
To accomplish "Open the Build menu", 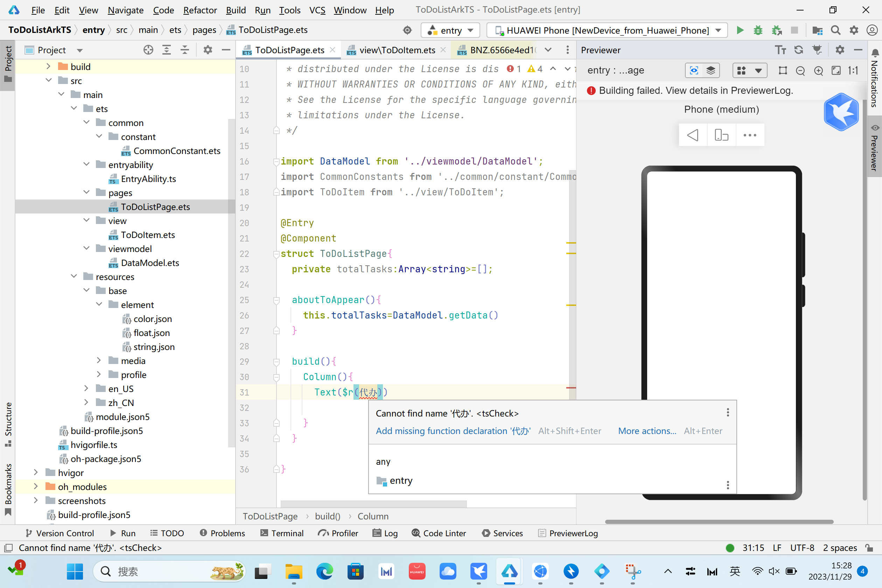I will pos(236,10).
